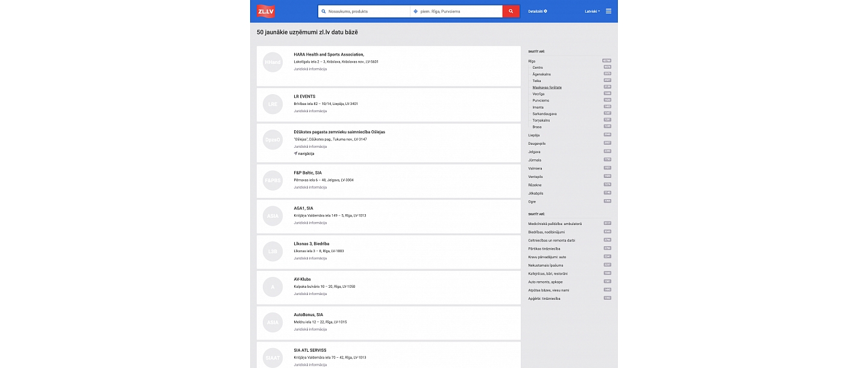Click the ZL.LV logo in header

[266, 11]
